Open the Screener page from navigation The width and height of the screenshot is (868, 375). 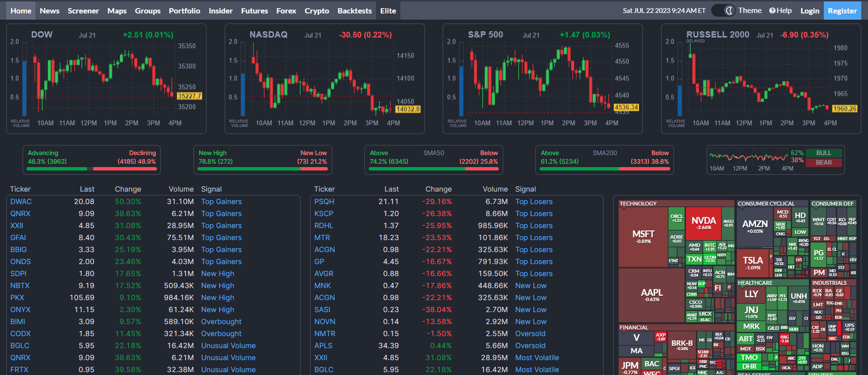pos(83,11)
